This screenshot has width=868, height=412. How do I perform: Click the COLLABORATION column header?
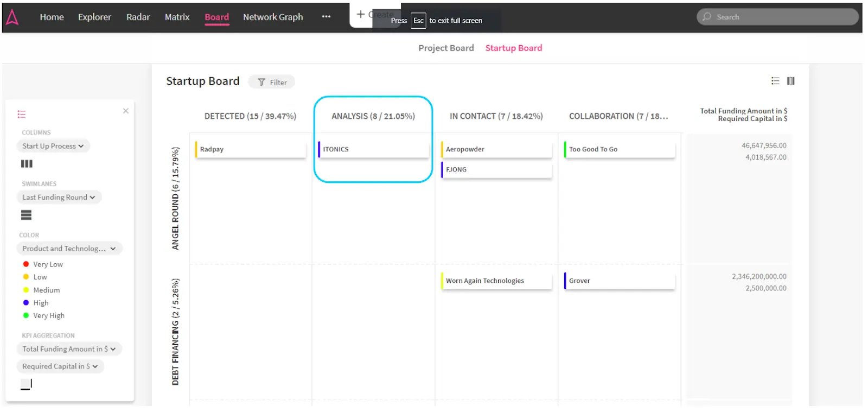618,116
